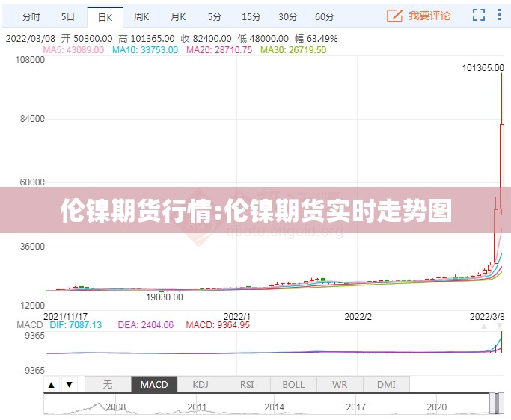Viewport: 511px width, 420px height.
Task: Click the MA10: 33753.00 legend label
Action: point(145,50)
